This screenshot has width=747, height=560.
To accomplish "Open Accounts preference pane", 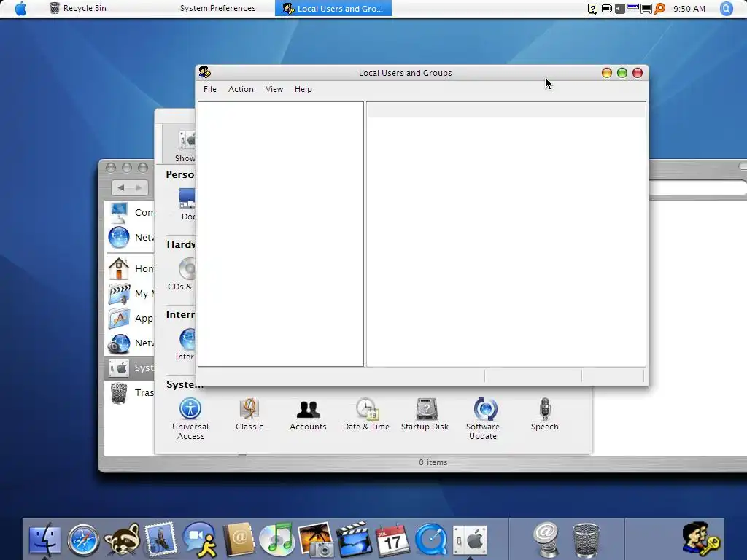I will tap(309, 414).
